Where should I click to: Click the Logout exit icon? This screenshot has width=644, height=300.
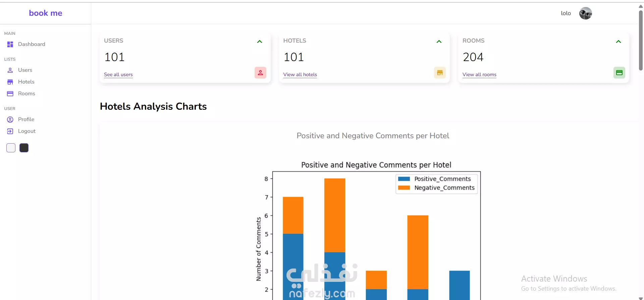[x=10, y=131]
